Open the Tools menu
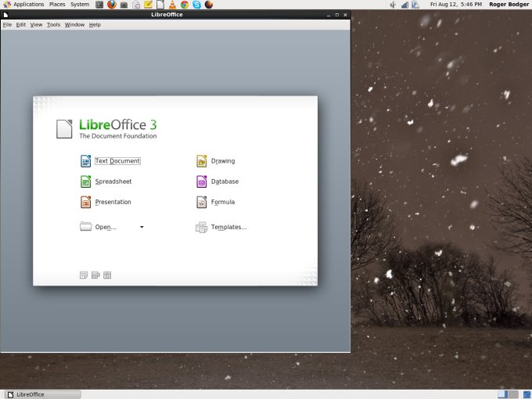Screen dimensions: 532x399 pyautogui.click(x=54, y=25)
